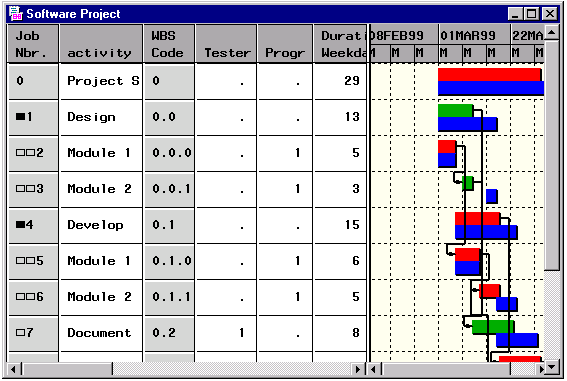Click the red Project S Gantt bar

coord(490,74)
